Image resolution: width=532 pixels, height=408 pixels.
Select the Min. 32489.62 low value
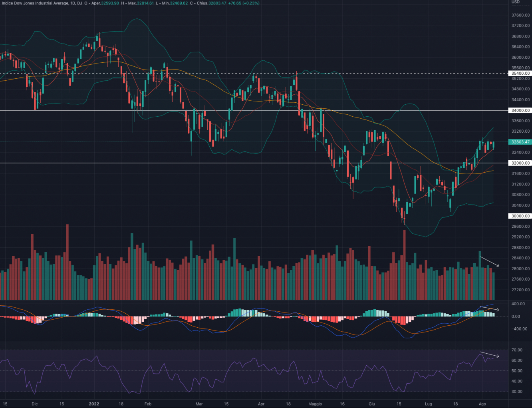(x=175, y=3)
